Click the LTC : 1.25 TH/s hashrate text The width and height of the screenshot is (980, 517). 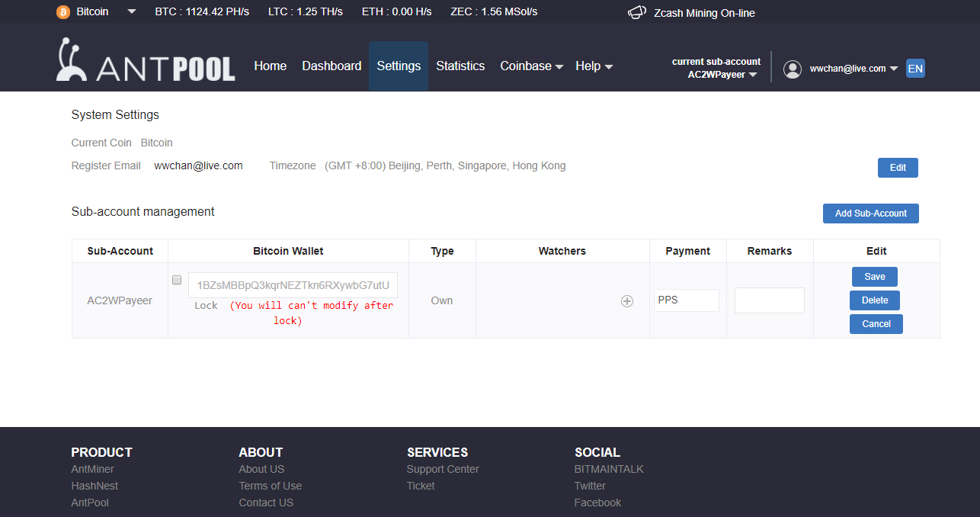click(306, 12)
